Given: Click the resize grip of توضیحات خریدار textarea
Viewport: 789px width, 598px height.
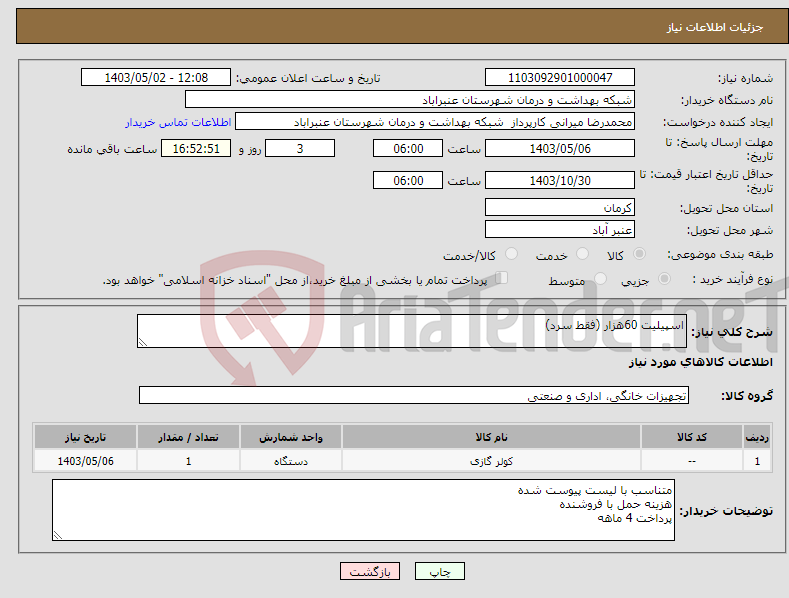Looking at the screenshot, I should coord(57,536).
